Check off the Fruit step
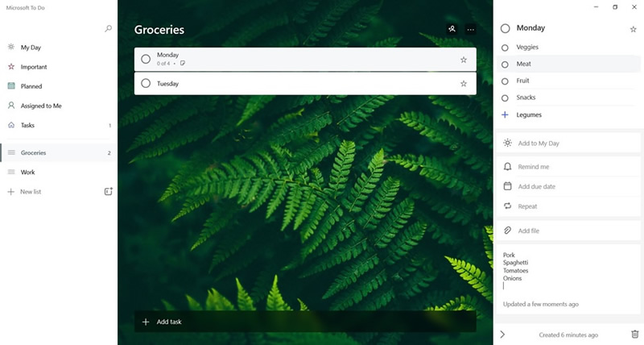This screenshot has height=345, width=644. click(505, 81)
